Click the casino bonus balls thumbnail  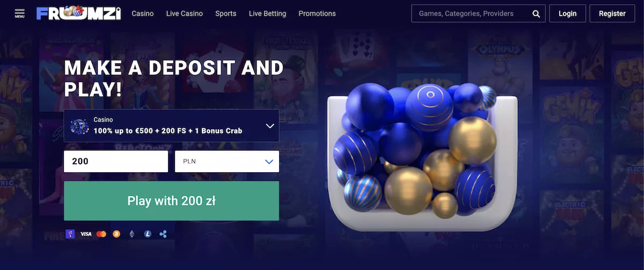[x=79, y=126]
